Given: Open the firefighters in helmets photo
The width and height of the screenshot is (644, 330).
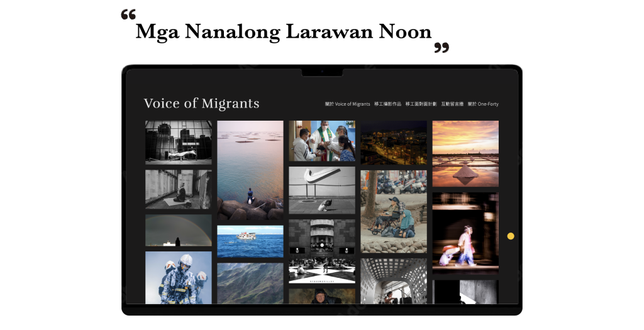Looking at the screenshot, I should (179, 278).
